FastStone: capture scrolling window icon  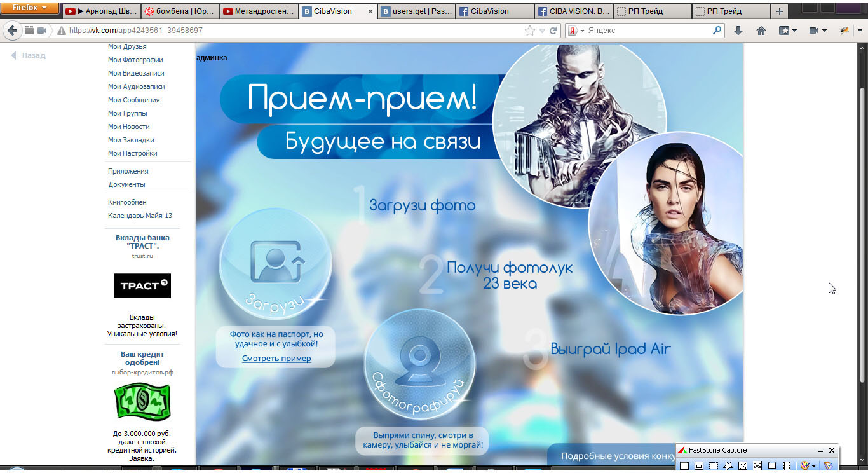point(757,466)
